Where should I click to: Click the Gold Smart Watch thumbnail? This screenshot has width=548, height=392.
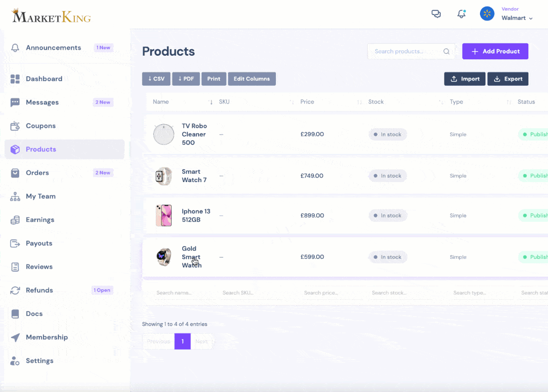164,257
